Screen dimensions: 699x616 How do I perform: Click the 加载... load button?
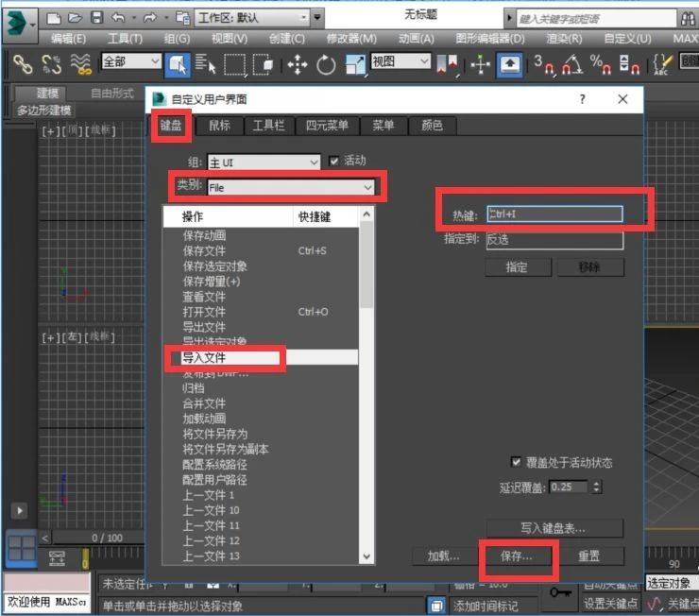coord(443,556)
